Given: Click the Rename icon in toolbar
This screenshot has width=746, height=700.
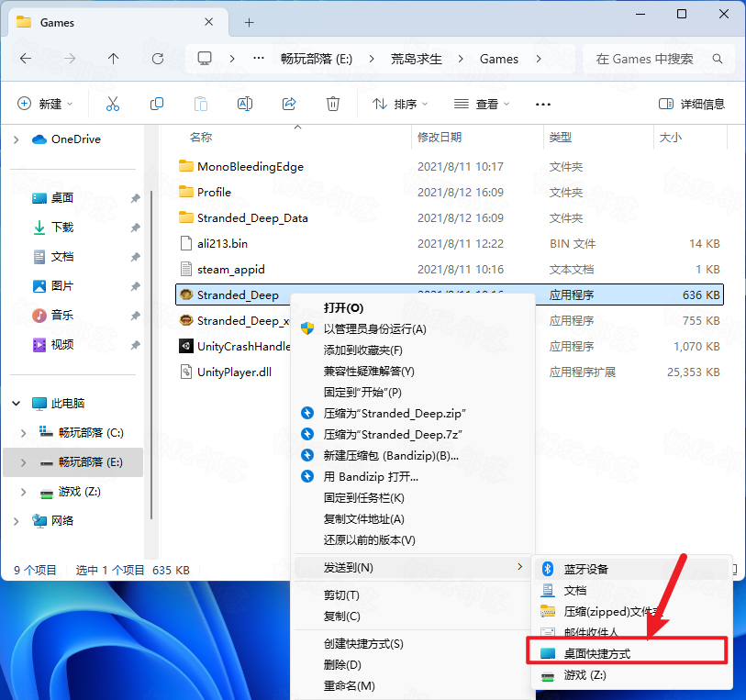Looking at the screenshot, I should 245,104.
